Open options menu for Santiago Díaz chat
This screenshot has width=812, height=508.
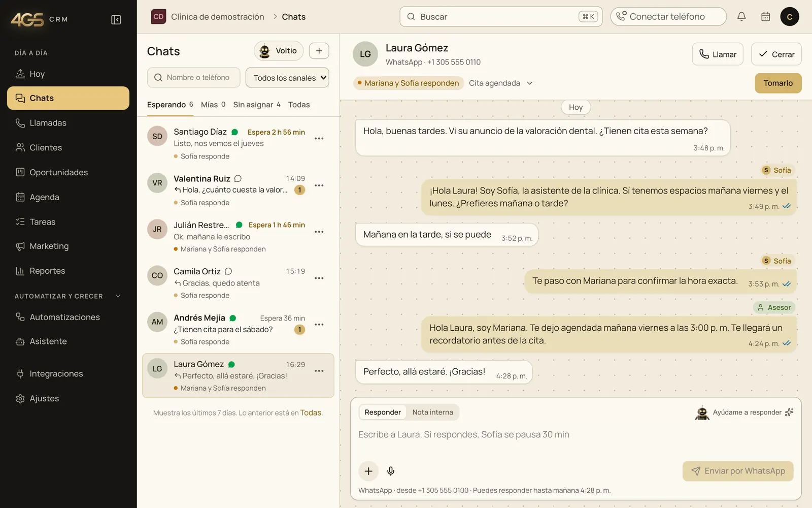click(x=319, y=139)
